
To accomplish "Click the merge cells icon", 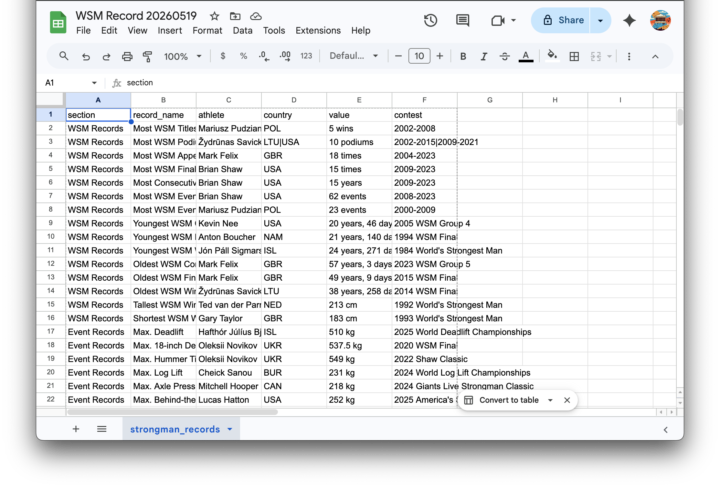I will pyautogui.click(x=596, y=56).
